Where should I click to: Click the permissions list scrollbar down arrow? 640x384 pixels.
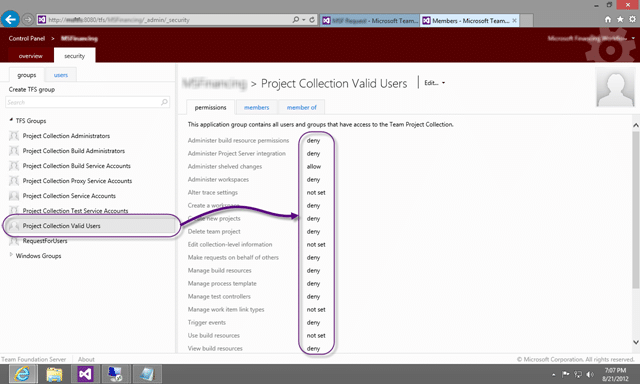636,342
